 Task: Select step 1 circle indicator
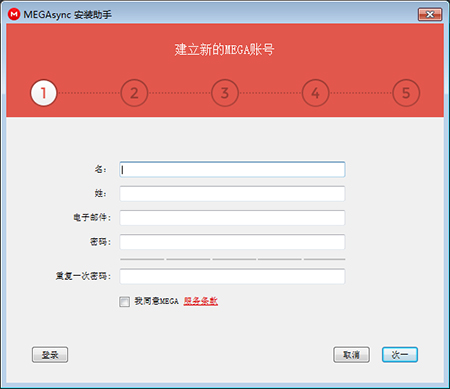pyautogui.click(x=43, y=93)
